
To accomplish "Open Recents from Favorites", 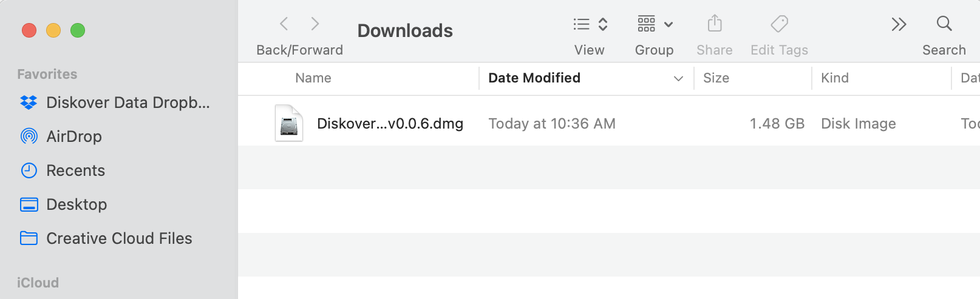I will (75, 170).
